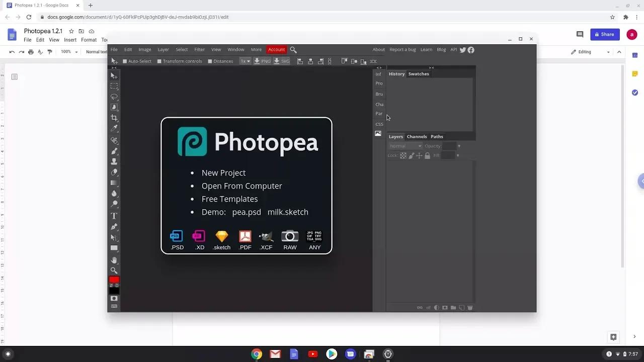Viewport: 644px width, 362px height.
Task: Pick the Crop tool
Action: [x=114, y=118]
